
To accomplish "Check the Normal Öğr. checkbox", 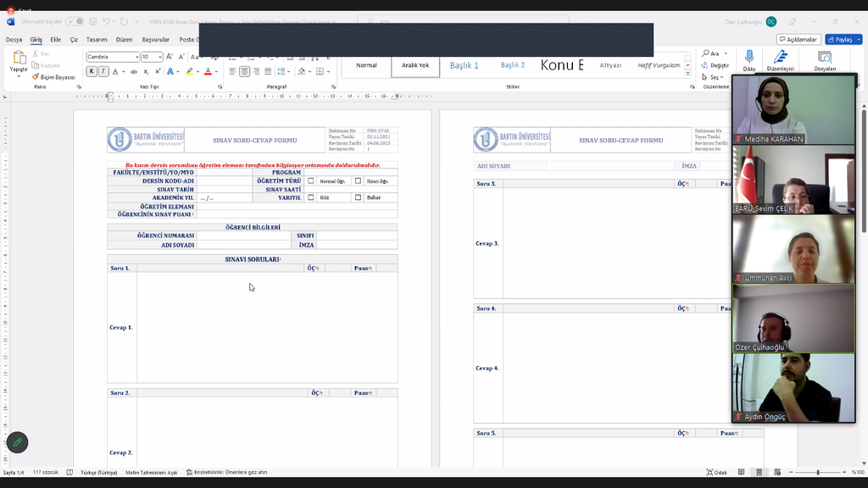I will coord(311,180).
